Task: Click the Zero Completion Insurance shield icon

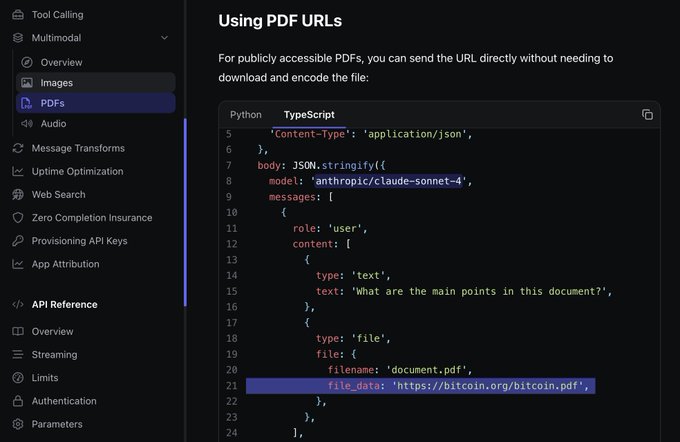Action: tap(18, 218)
